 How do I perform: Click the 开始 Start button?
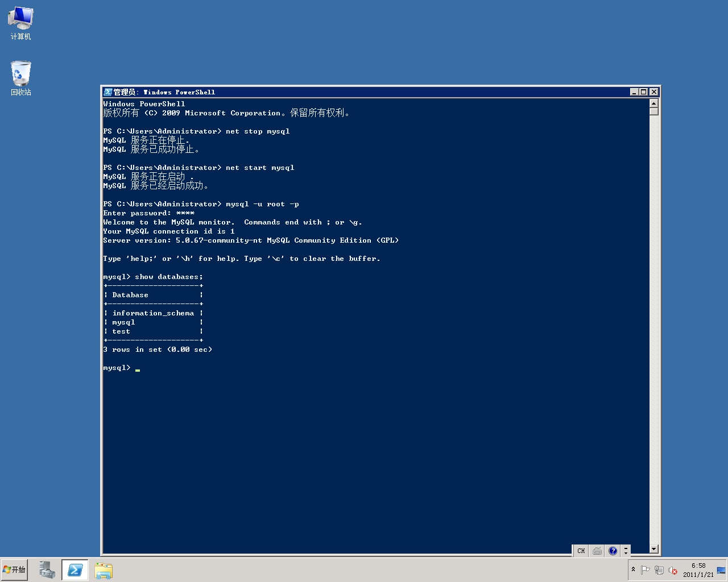[x=15, y=569]
